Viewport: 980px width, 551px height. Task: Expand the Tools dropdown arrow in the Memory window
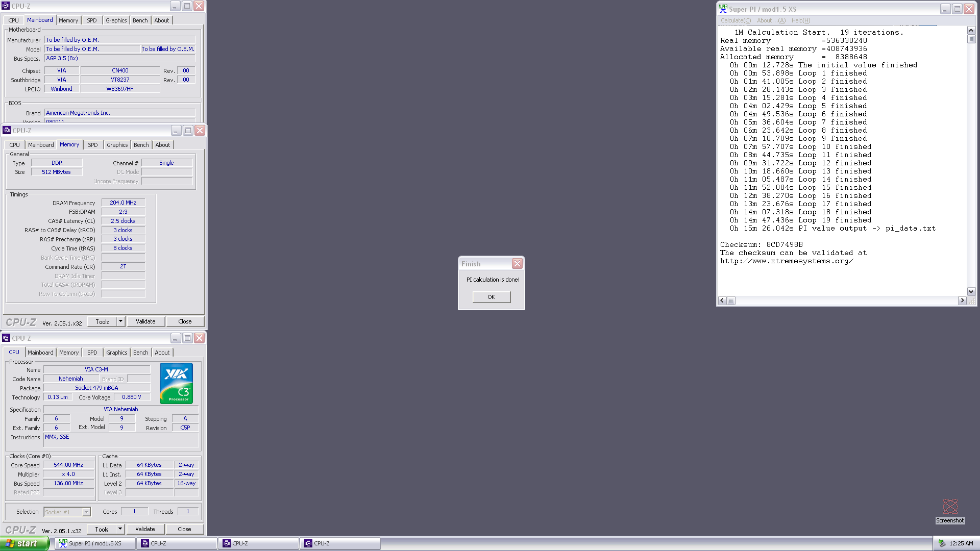[x=120, y=321]
